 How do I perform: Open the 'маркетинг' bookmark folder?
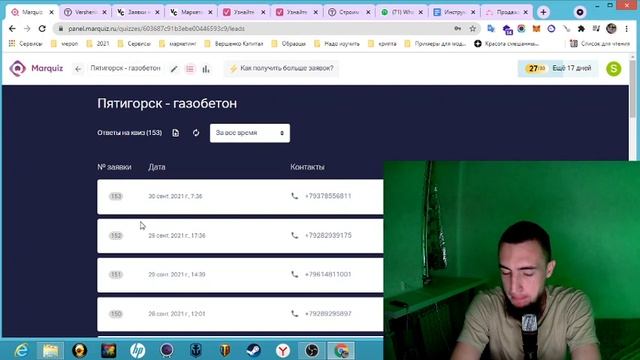178,44
